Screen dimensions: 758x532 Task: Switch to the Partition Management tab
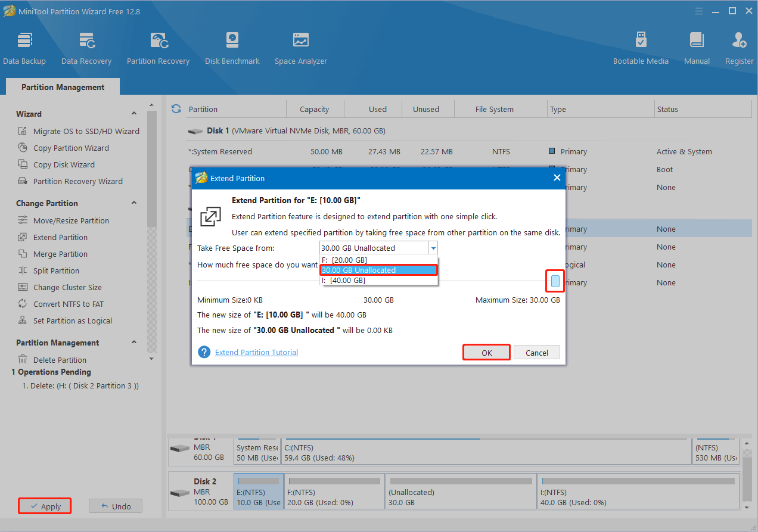click(63, 87)
